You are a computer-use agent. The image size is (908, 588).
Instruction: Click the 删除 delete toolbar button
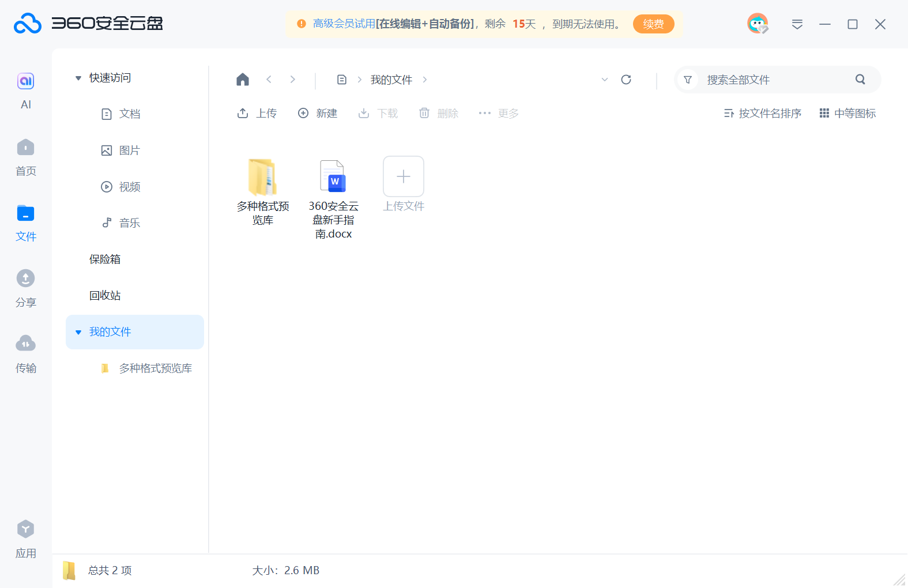click(x=439, y=114)
